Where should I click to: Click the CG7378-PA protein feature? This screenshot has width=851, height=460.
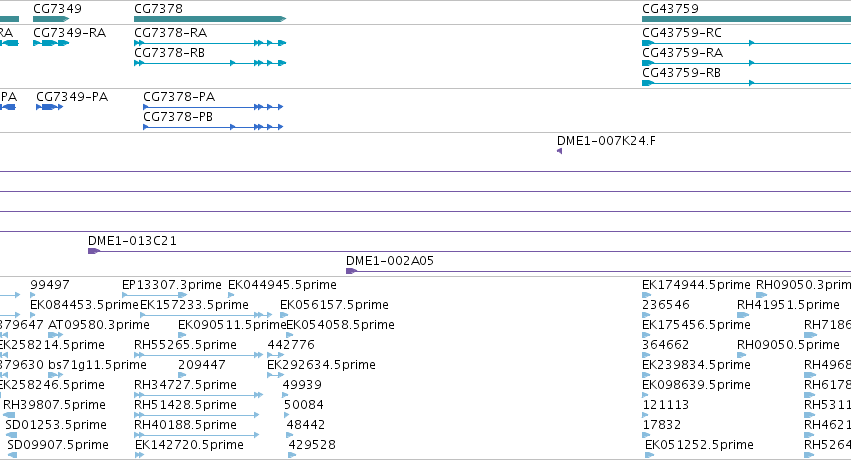click(213, 107)
